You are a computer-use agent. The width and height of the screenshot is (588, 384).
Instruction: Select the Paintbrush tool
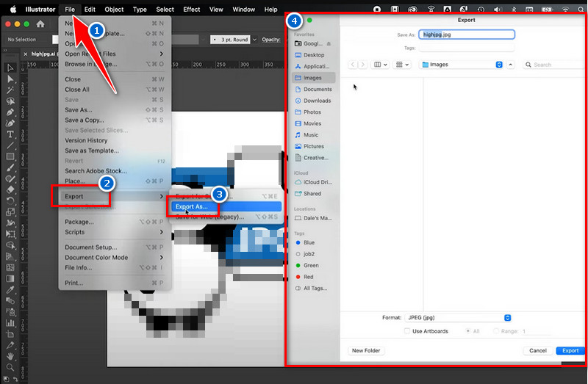pyautogui.click(x=10, y=167)
